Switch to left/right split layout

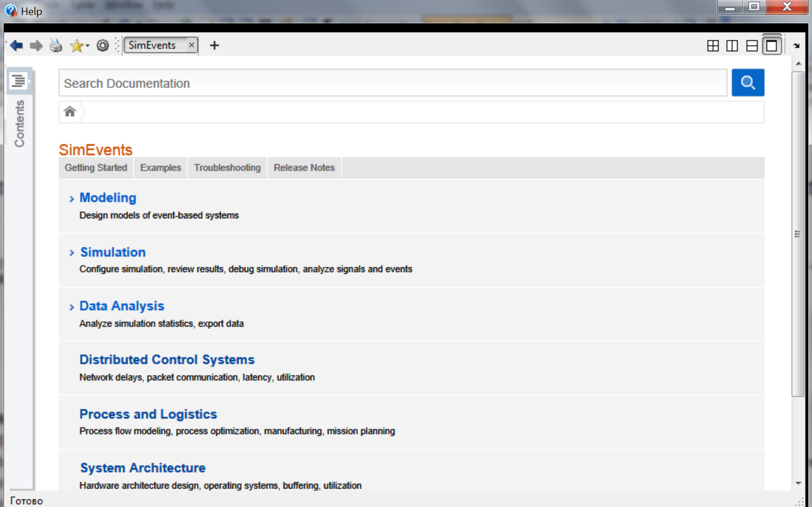[732, 46]
